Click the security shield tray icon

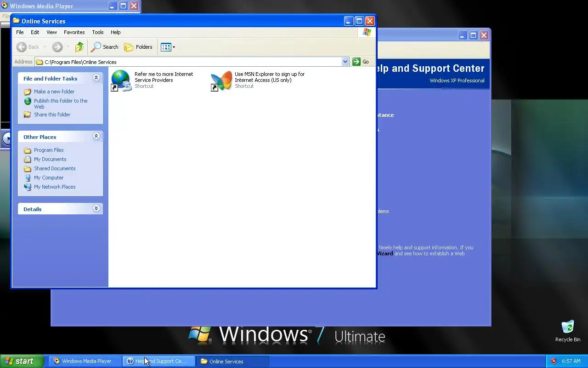point(554,361)
